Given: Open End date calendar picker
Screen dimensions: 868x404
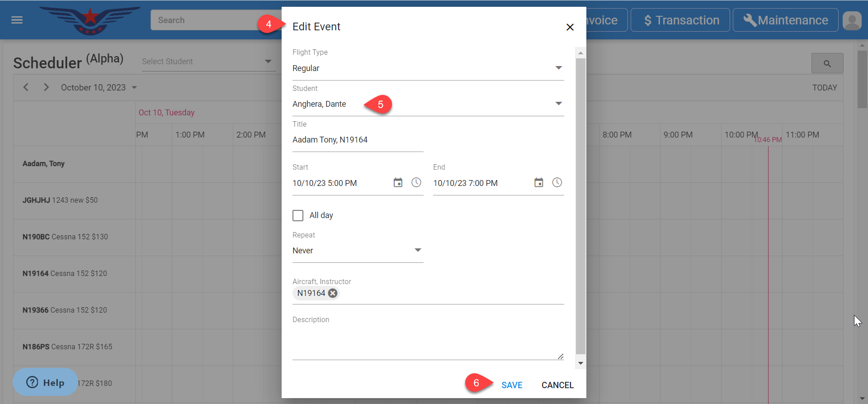Looking at the screenshot, I should (x=538, y=183).
